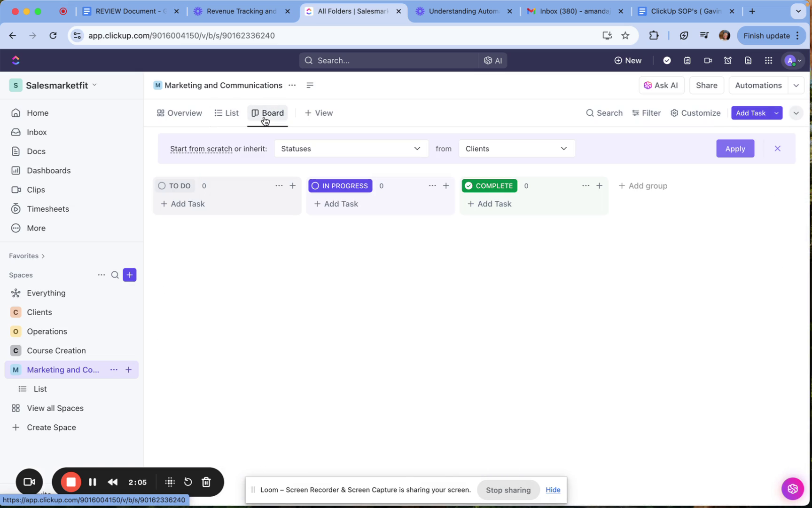Click the description lines icon beside space name
The width and height of the screenshot is (812, 508).
[x=310, y=85]
